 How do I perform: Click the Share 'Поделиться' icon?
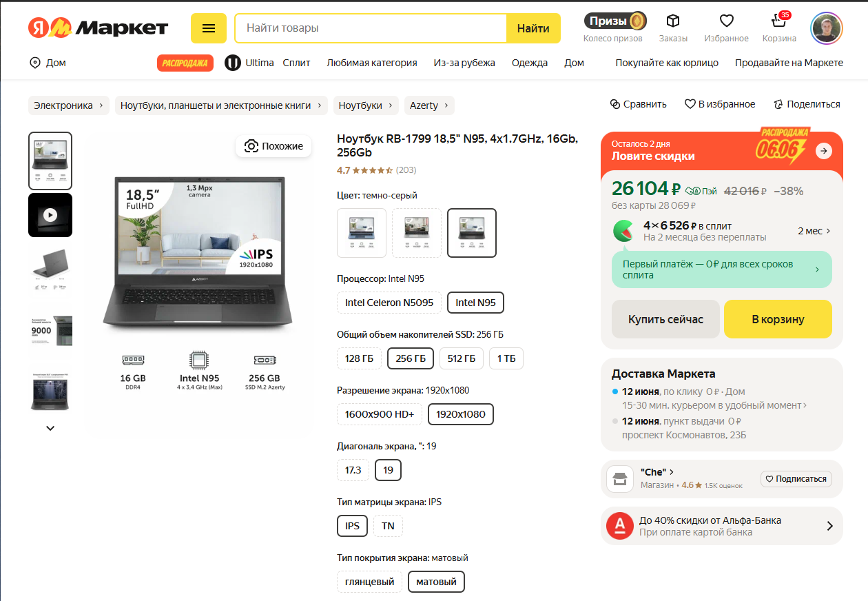(x=806, y=104)
